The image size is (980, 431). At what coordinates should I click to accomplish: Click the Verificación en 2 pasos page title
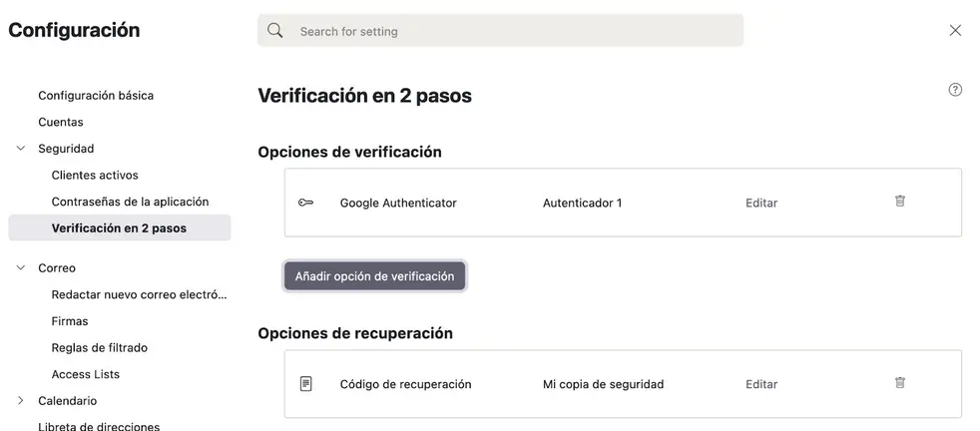pyautogui.click(x=365, y=96)
